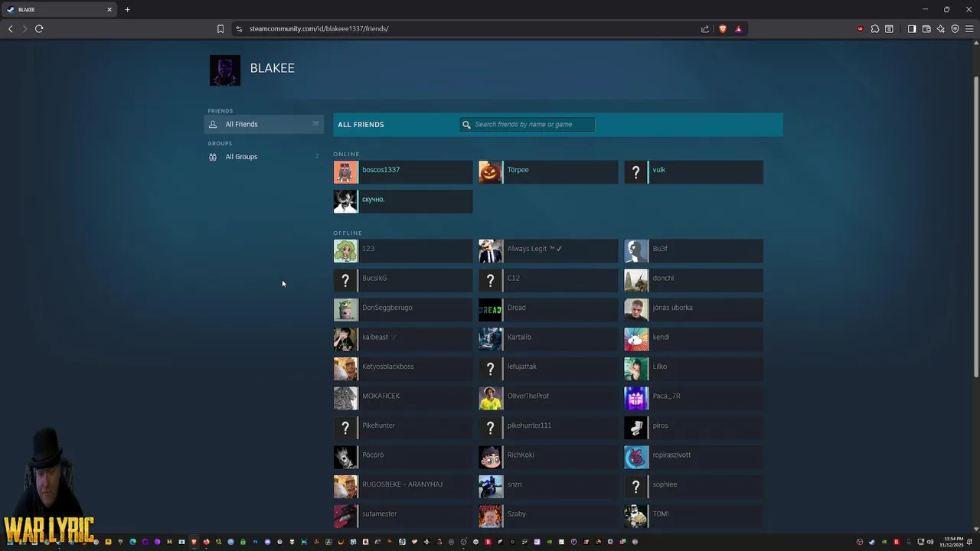Image resolution: width=980 pixels, height=551 pixels.
Task: Click the address bar URL
Action: tap(318, 28)
